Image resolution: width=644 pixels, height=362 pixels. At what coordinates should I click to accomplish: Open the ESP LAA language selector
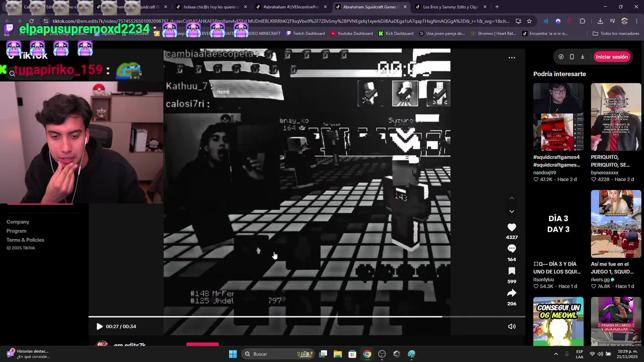tap(580, 354)
